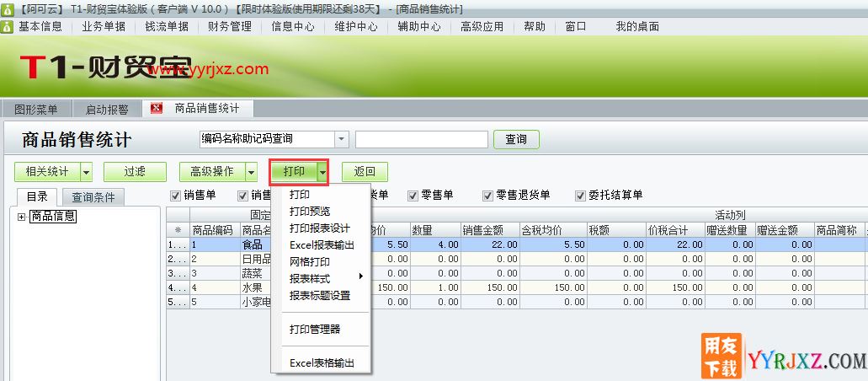The width and height of the screenshot is (868, 381).
Task: Toggle the 零售单 checkbox
Action: pos(413,196)
